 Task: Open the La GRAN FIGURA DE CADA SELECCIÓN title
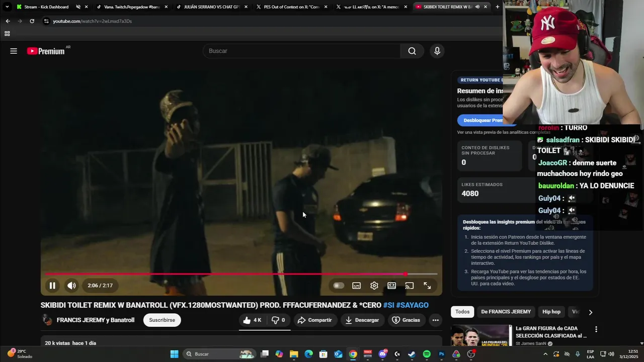pyautogui.click(x=551, y=332)
